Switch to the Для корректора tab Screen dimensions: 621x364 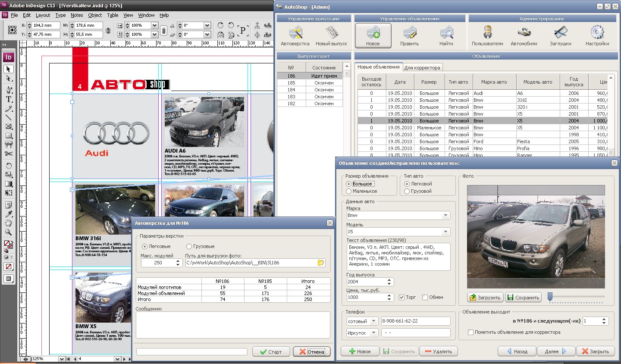point(422,68)
